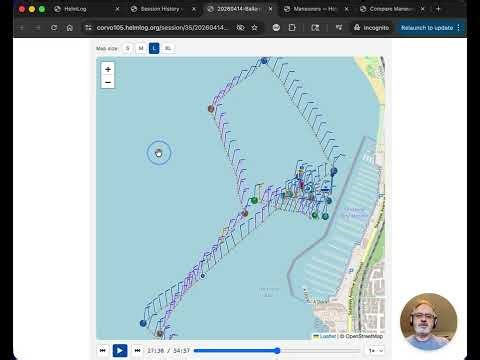Open the OpenStreetMap attribution link
The width and height of the screenshot is (480, 360).
[364, 336]
